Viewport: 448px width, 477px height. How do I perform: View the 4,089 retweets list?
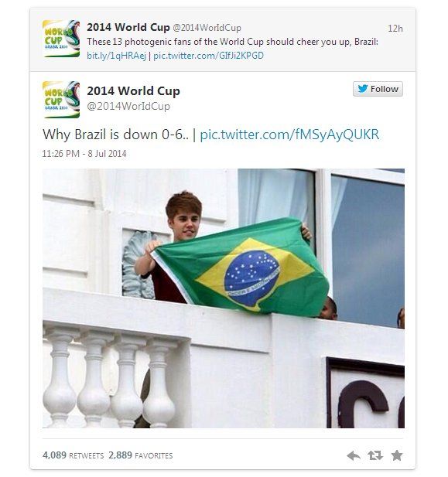point(73,455)
